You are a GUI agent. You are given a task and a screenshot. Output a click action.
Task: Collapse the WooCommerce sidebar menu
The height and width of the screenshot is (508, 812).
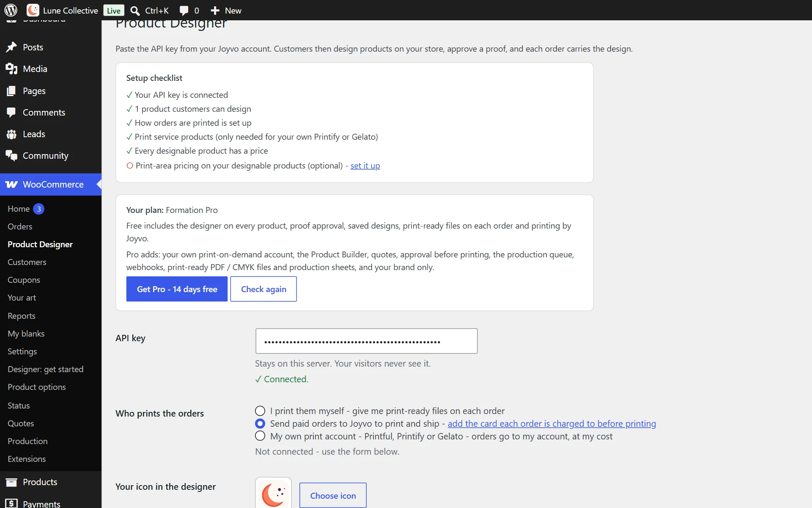[x=51, y=185]
